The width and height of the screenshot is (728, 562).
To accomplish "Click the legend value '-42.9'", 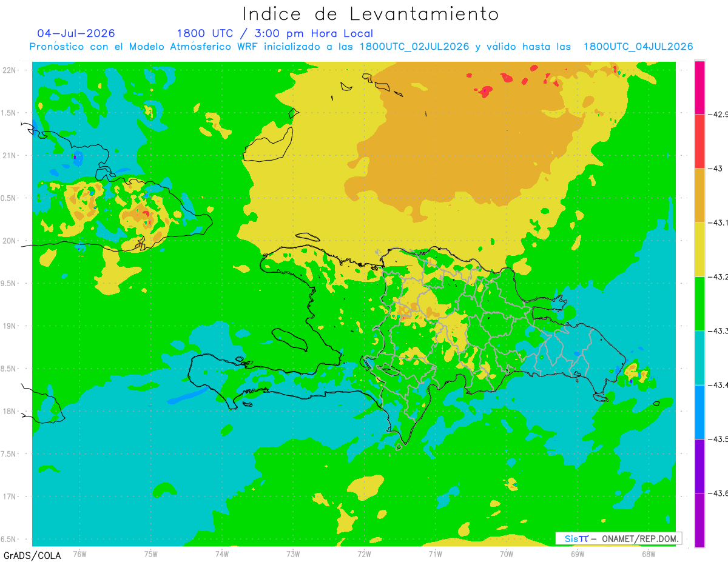I will click(x=719, y=115).
